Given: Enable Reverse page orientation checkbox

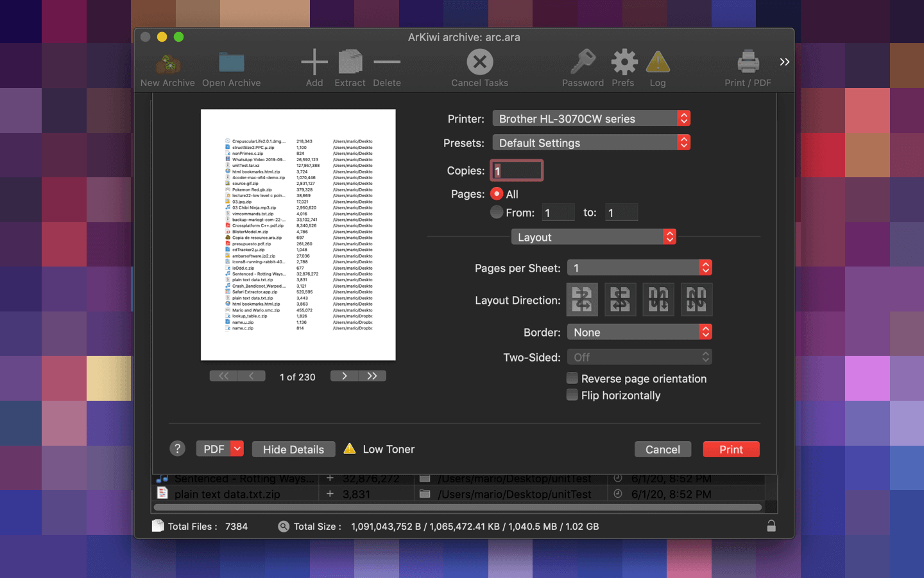Looking at the screenshot, I should click(572, 378).
